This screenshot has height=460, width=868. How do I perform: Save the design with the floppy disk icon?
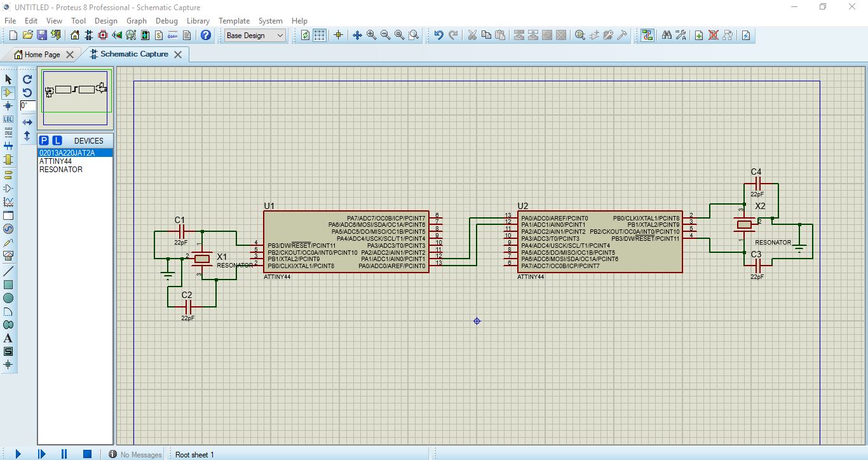click(x=42, y=36)
